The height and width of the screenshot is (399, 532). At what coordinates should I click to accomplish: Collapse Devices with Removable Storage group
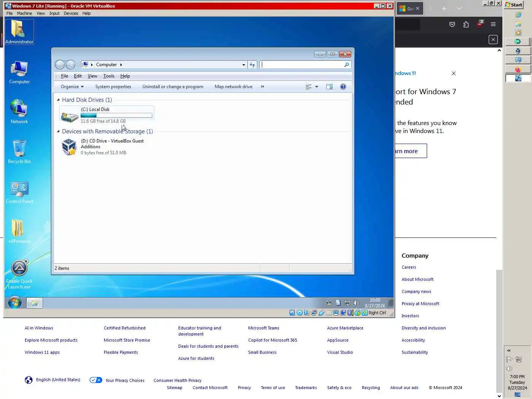tap(58, 131)
